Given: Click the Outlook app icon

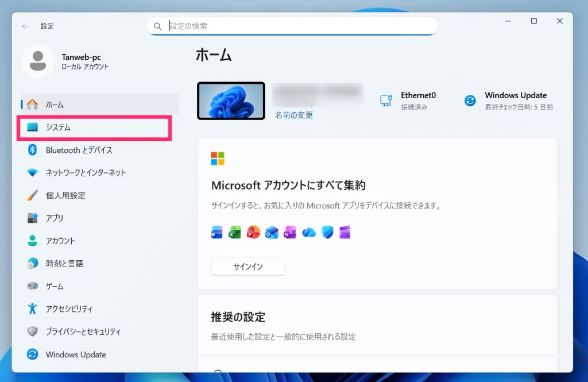Looking at the screenshot, I should point(272,233).
